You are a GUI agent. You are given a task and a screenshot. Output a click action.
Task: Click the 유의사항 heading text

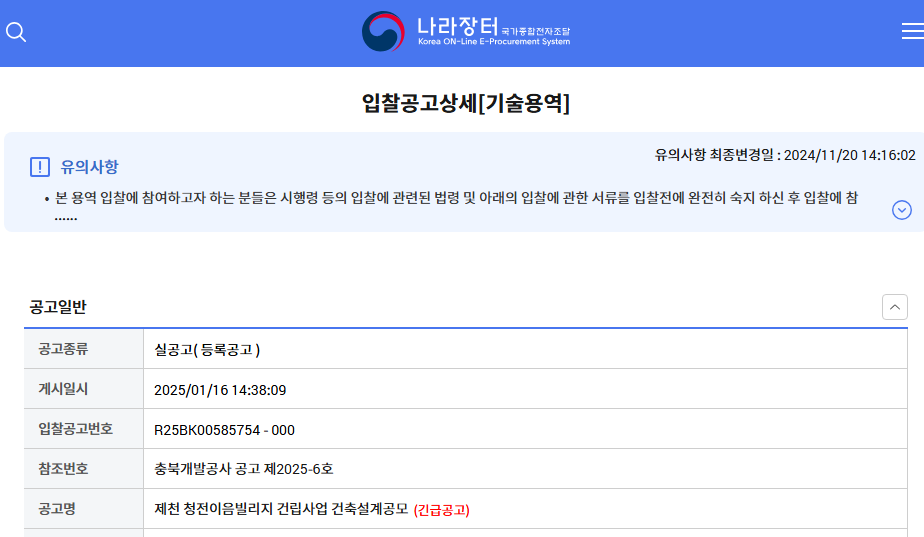pyautogui.click(x=90, y=167)
